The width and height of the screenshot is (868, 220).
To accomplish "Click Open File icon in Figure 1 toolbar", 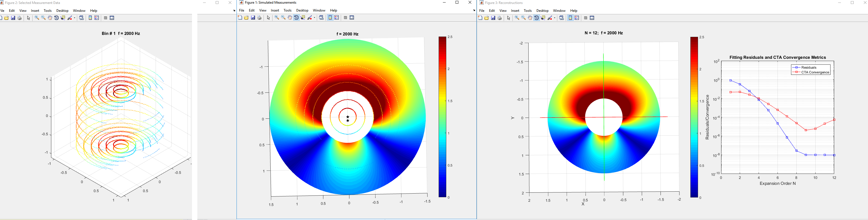I will 246,17.
